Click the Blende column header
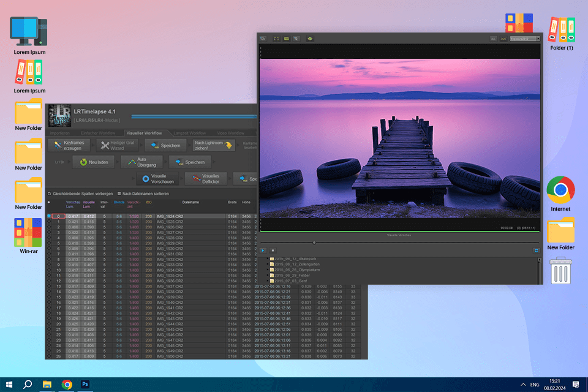The width and height of the screenshot is (588, 392). (x=119, y=202)
